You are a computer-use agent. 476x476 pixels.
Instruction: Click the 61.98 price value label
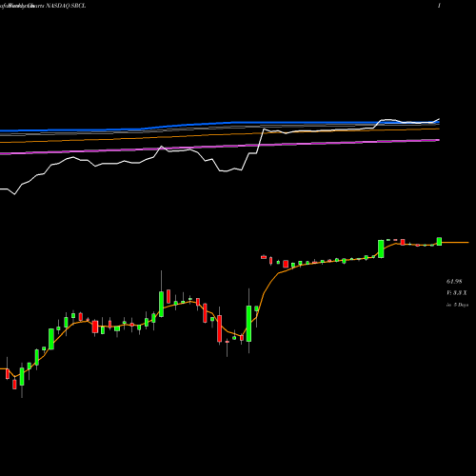click(454, 281)
